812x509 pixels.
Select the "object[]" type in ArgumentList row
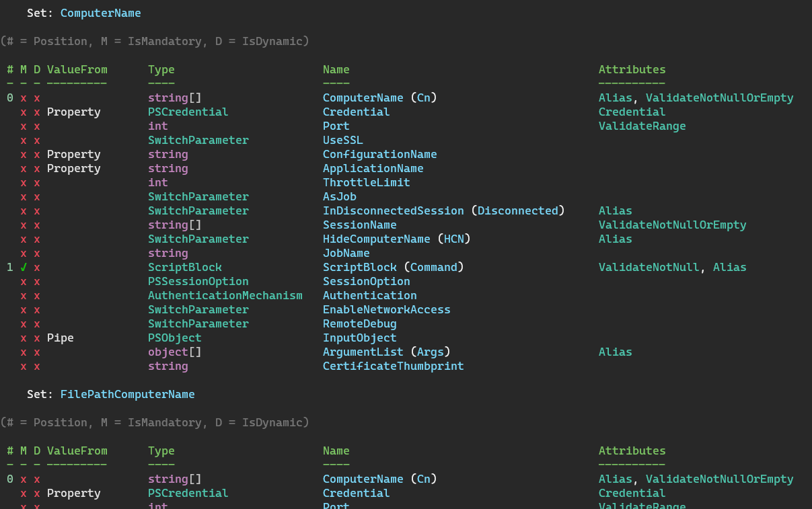pyautogui.click(x=175, y=352)
